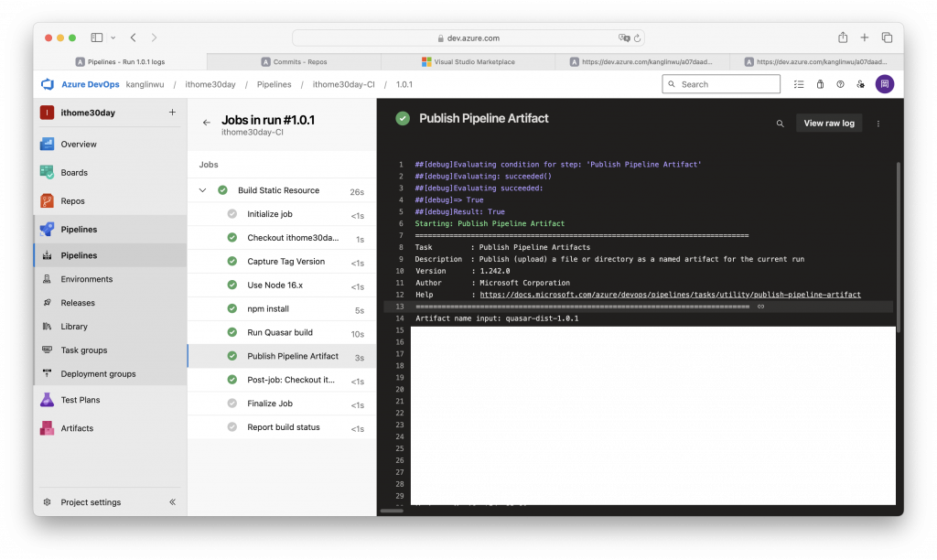Viewport: 937px width, 560px height.
Task: Click the View raw log button
Action: (x=829, y=124)
